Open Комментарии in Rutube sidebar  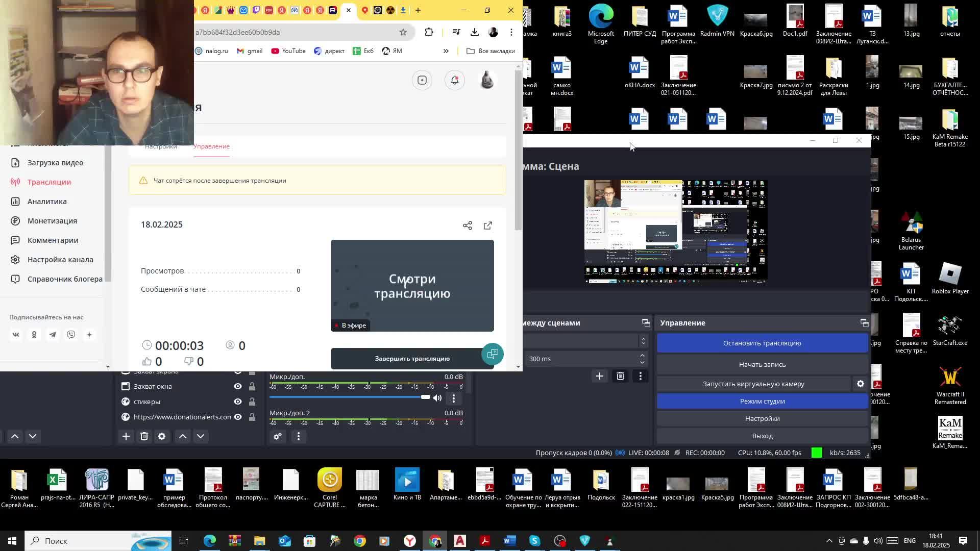pyautogui.click(x=53, y=240)
